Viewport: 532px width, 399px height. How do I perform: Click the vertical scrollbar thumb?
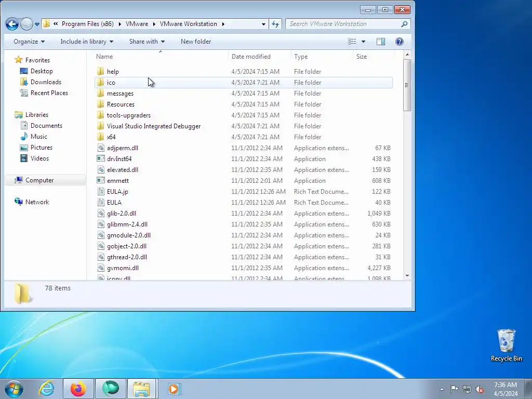407,85
